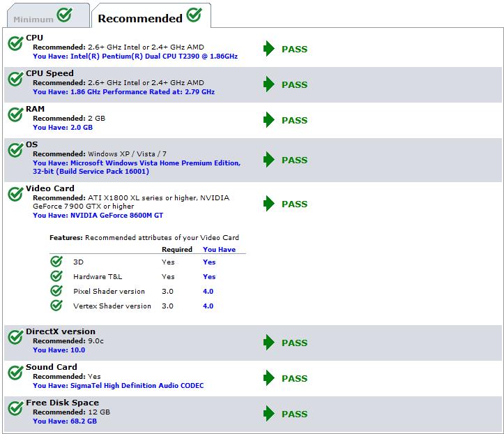Viewport: 504px width, 434px height.
Task: Click the 'Free Disk Space' heading
Action: (x=62, y=403)
